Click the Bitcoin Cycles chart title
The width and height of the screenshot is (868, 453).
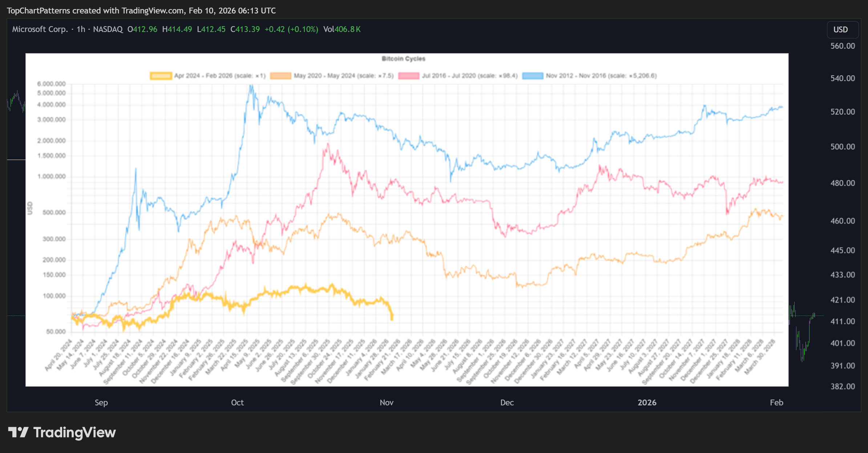[403, 59]
